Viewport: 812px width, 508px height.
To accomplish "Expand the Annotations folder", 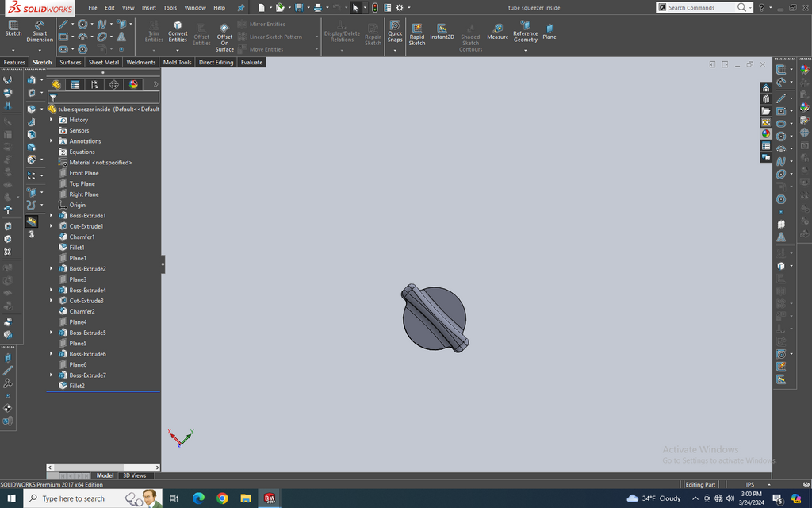I will pos(52,141).
